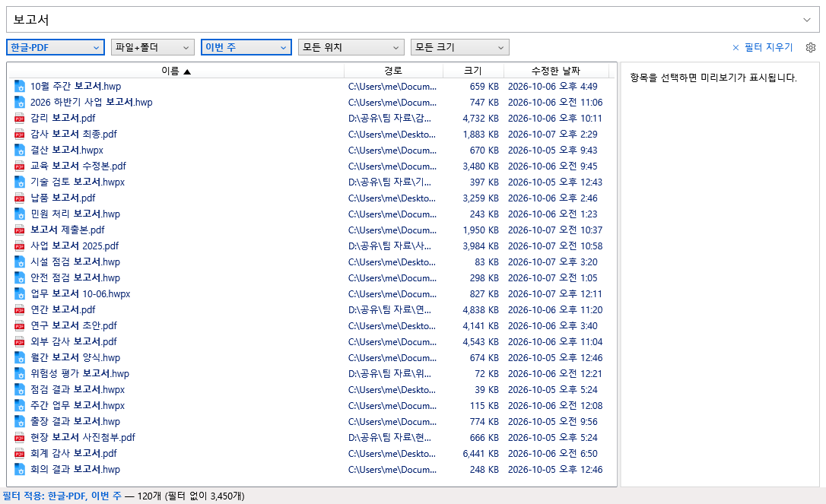This screenshot has width=826, height=504.
Task: Sort by the 수정한 날짜 column header
Action: pos(556,71)
